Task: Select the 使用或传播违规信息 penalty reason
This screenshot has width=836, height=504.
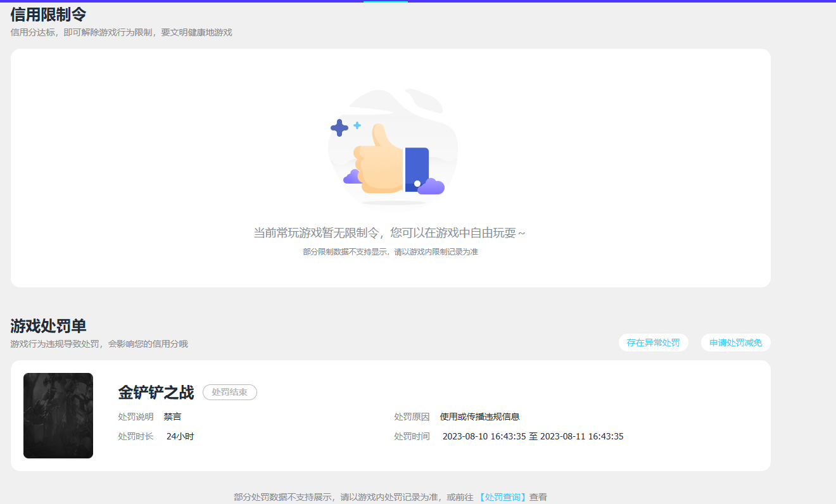Action: click(x=480, y=417)
